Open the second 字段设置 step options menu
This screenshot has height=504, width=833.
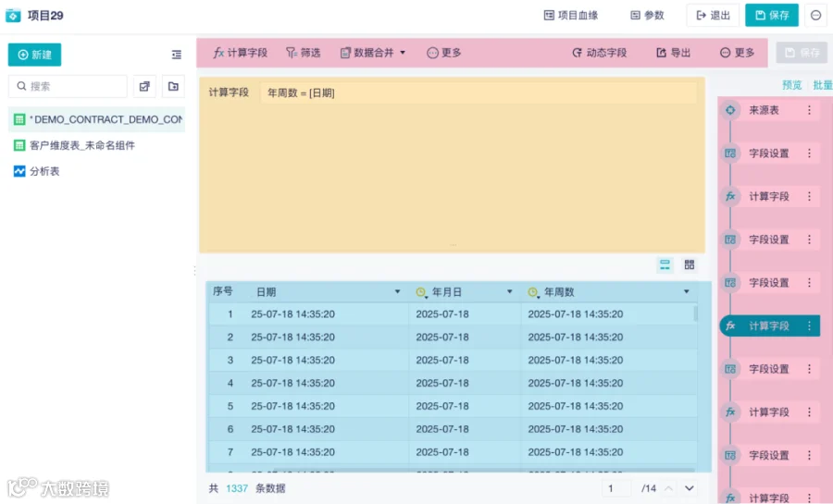pyautogui.click(x=809, y=240)
